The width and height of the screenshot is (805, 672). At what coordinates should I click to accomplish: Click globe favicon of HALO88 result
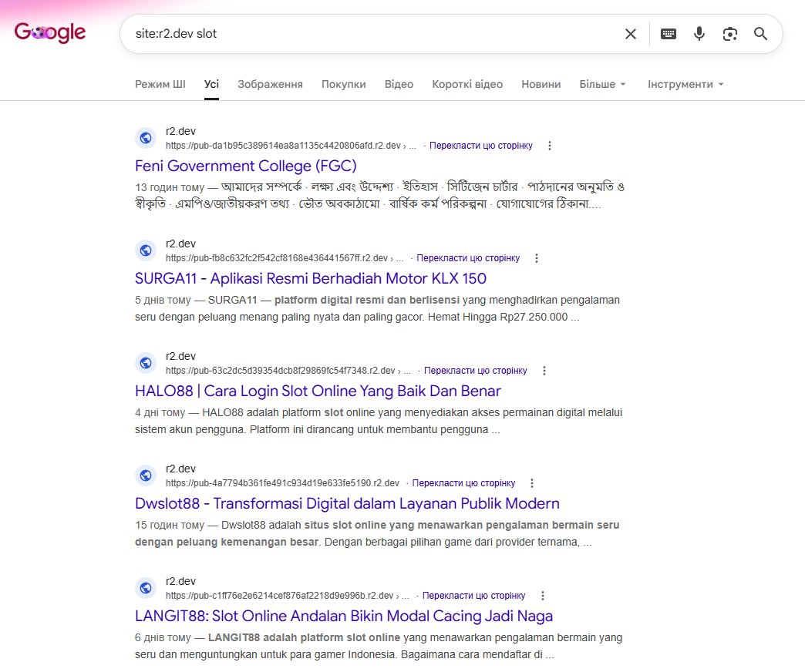146,363
